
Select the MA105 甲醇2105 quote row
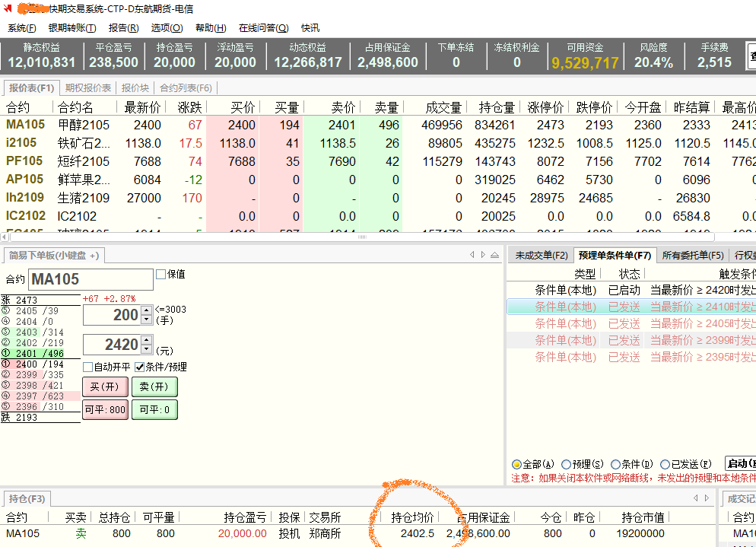click(x=378, y=125)
